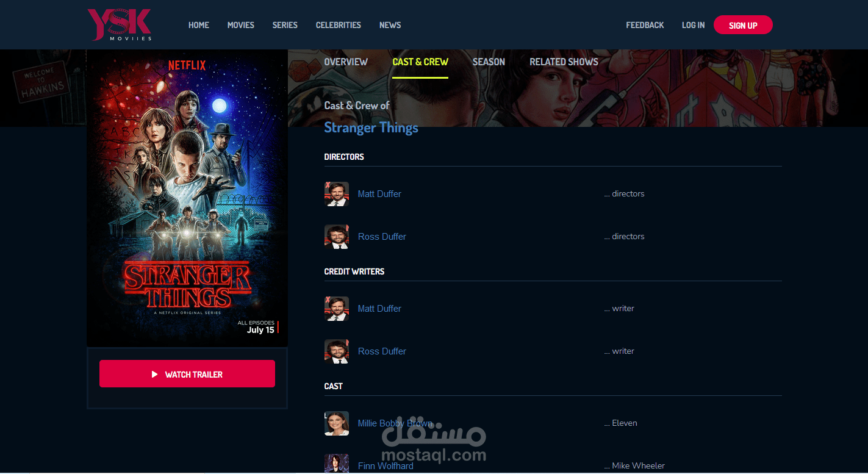The width and height of the screenshot is (868, 474).
Task: Open Matt Duffer link under Credit Writers
Action: (x=379, y=309)
